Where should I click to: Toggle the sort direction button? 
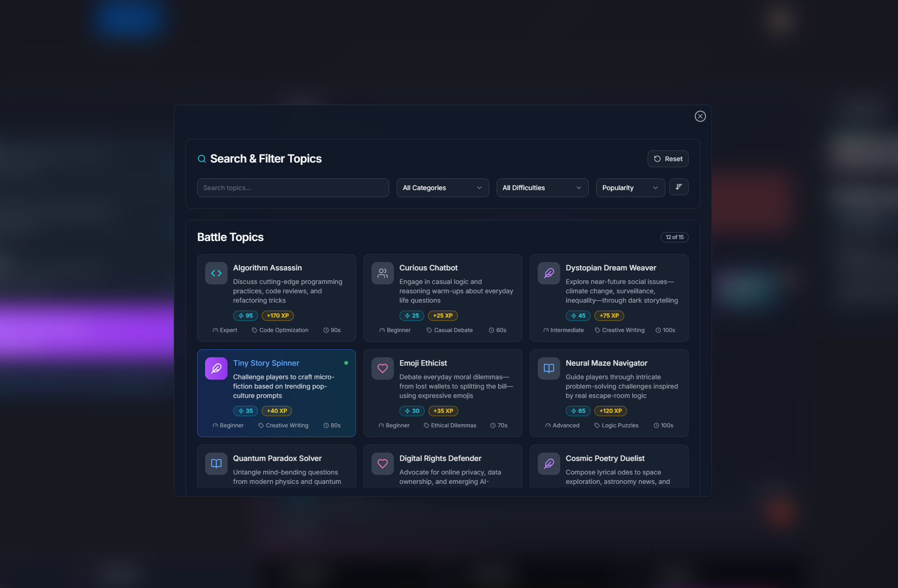pos(678,187)
